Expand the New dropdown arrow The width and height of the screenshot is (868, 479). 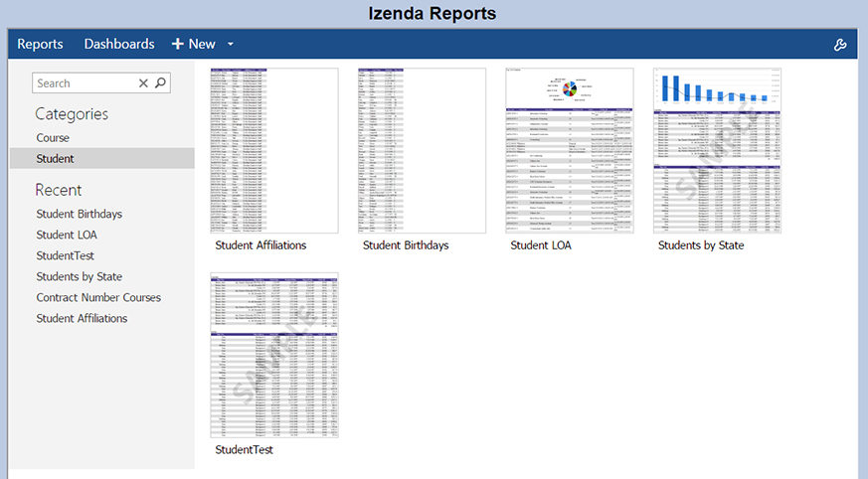(231, 45)
